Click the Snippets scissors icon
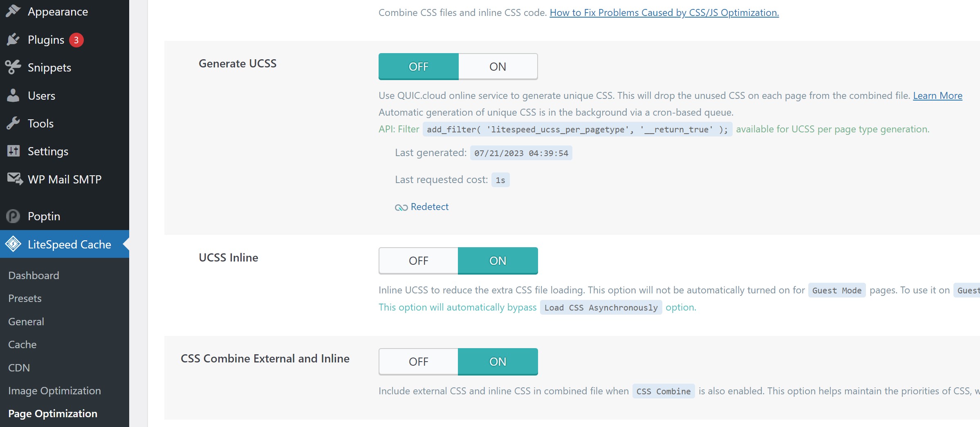Viewport: 980px width, 427px height. point(13,67)
